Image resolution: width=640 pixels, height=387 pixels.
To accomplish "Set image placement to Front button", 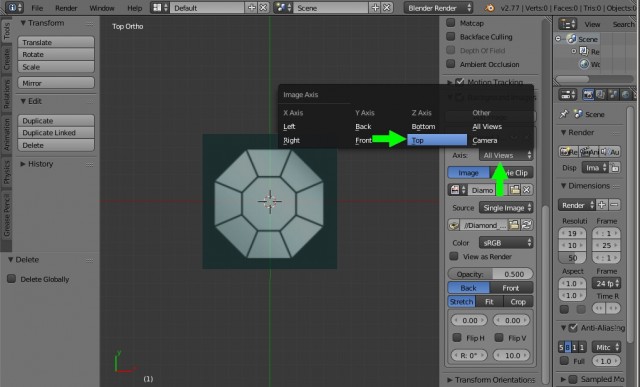I will [511, 288].
